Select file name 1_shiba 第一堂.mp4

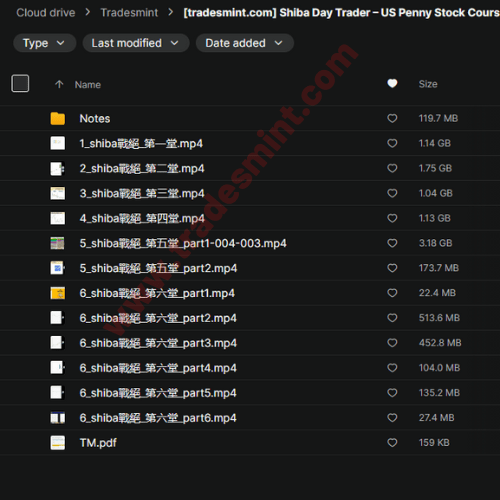141,144
